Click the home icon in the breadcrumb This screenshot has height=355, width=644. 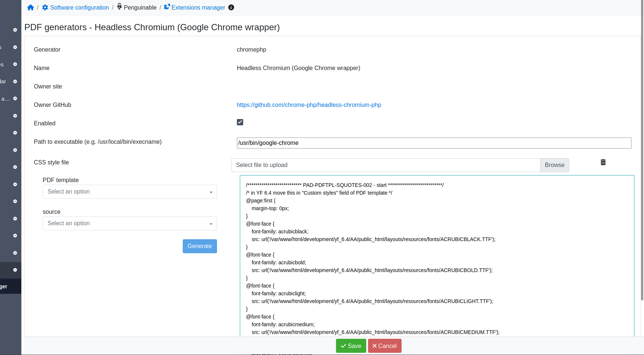[31, 7]
